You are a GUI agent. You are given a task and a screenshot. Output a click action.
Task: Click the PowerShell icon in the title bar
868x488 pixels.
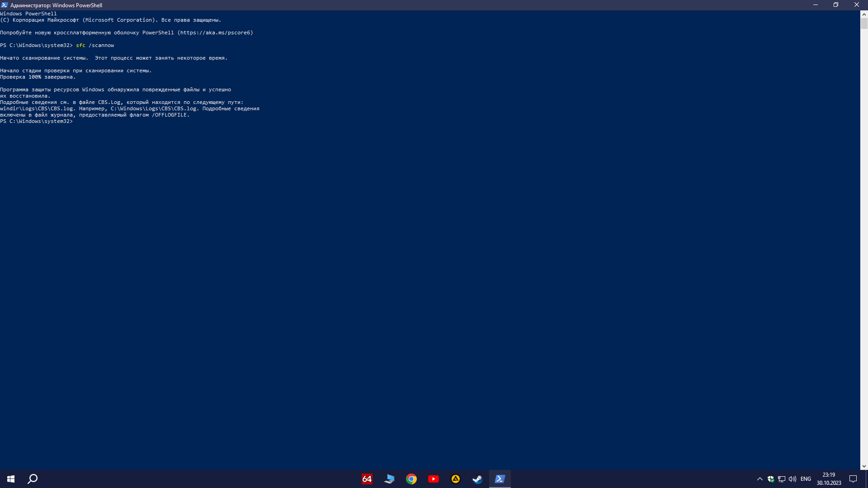click(x=5, y=5)
